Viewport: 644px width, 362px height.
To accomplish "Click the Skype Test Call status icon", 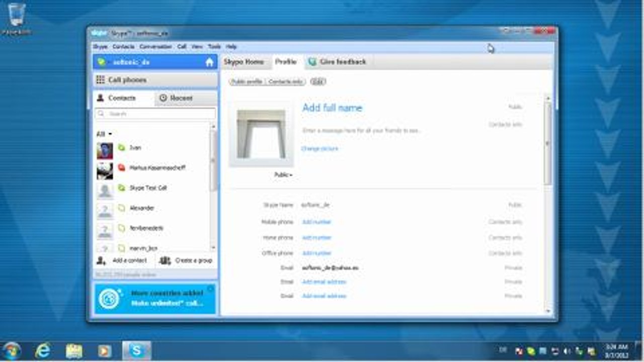I will [x=121, y=188].
